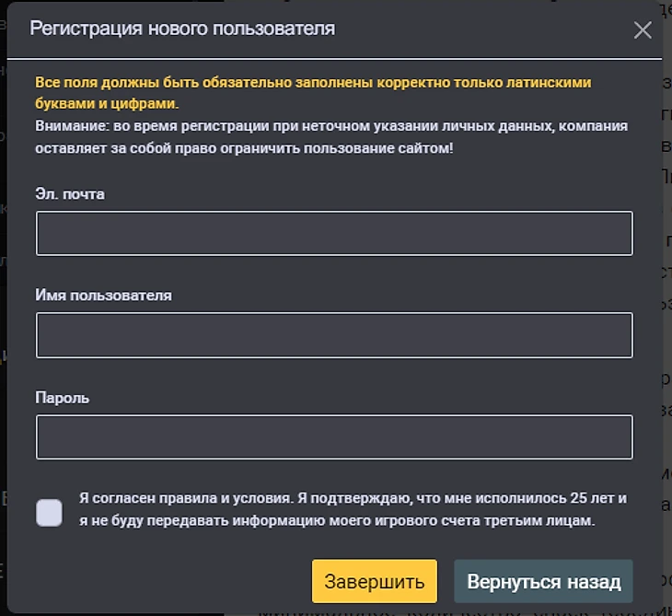Click into the Эл. почта input field
This screenshot has height=616, width=672.
pyautogui.click(x=334, y=233)
